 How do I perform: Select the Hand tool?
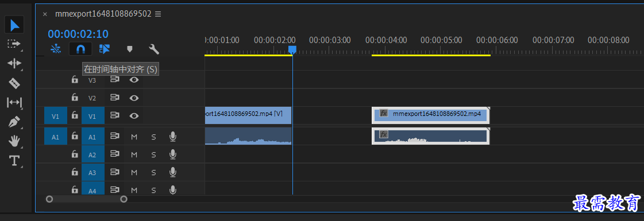pyautogui.click(x=14, y=141)
